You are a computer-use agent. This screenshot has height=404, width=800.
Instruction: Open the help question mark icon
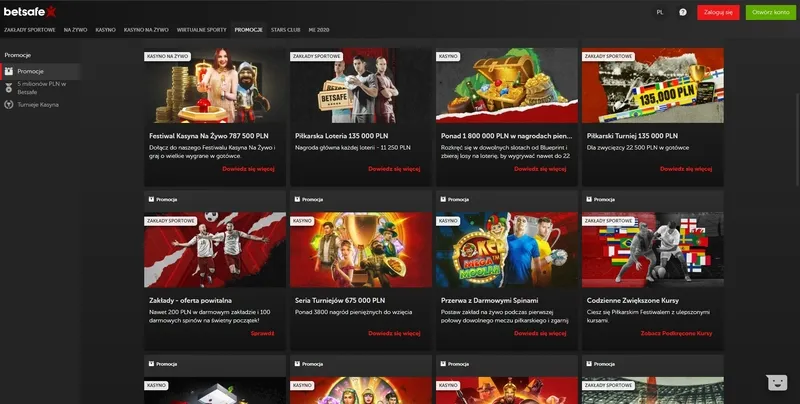pyautogui.click(x=683, y=12)
